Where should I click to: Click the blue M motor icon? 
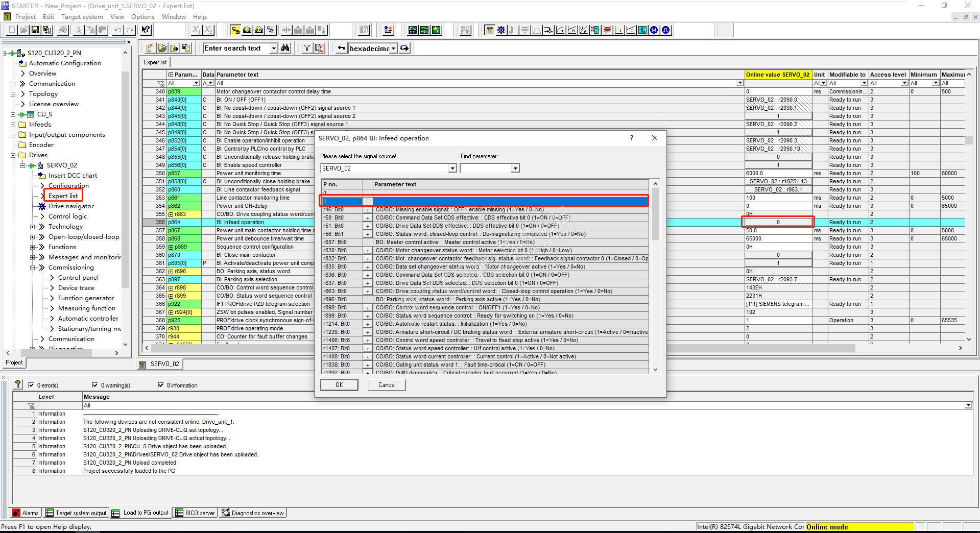[x=654, y=30]
